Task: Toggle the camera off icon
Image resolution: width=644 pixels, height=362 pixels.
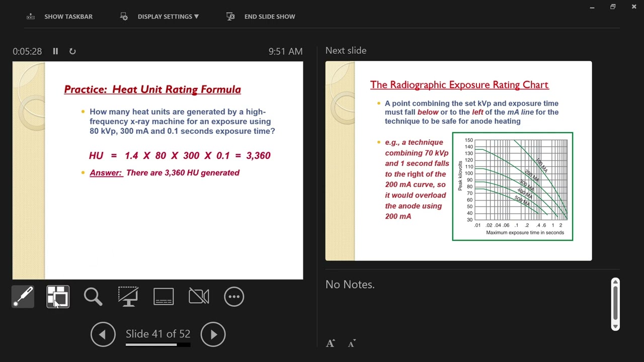Action: 199,297
